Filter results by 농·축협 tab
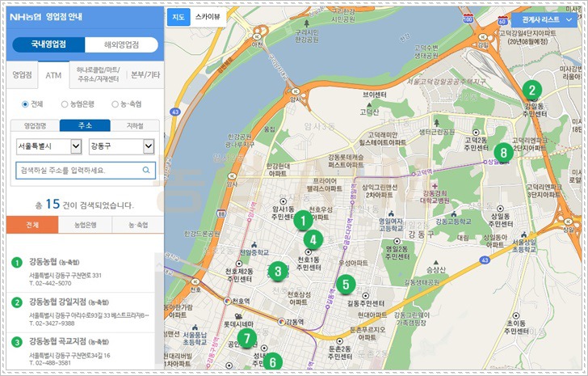This screenshot has height=376, width=588. [138, 225]
